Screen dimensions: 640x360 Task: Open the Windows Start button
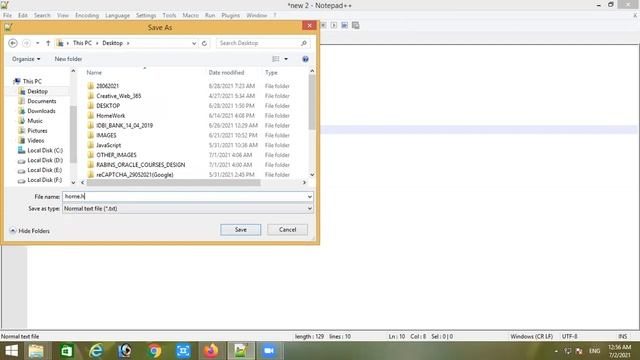(11, 351)
